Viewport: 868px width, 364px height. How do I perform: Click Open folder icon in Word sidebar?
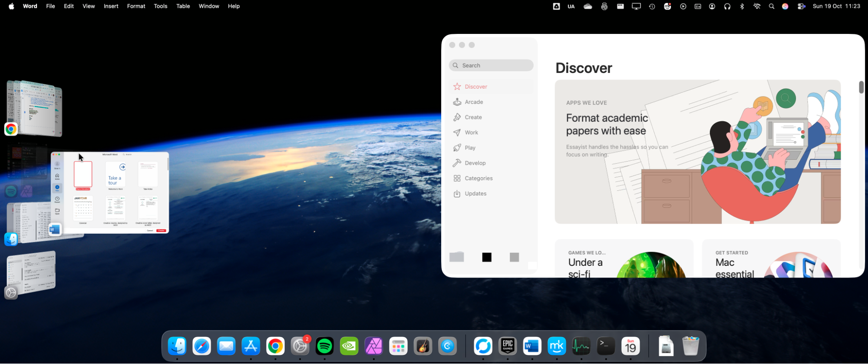[57, 211]
